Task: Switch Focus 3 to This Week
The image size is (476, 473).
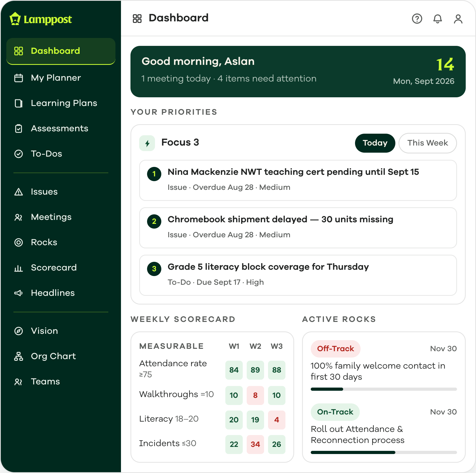Action: (428, 143)
